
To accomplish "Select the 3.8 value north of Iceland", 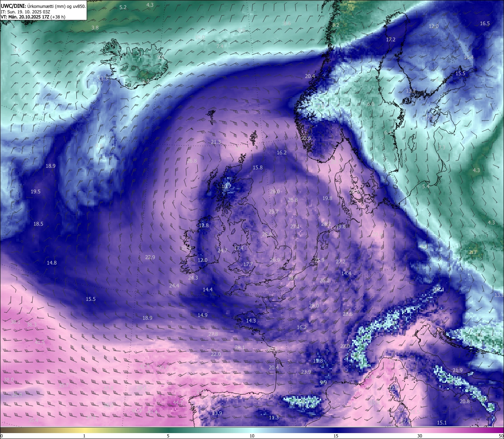I will [x=95, y=28].
